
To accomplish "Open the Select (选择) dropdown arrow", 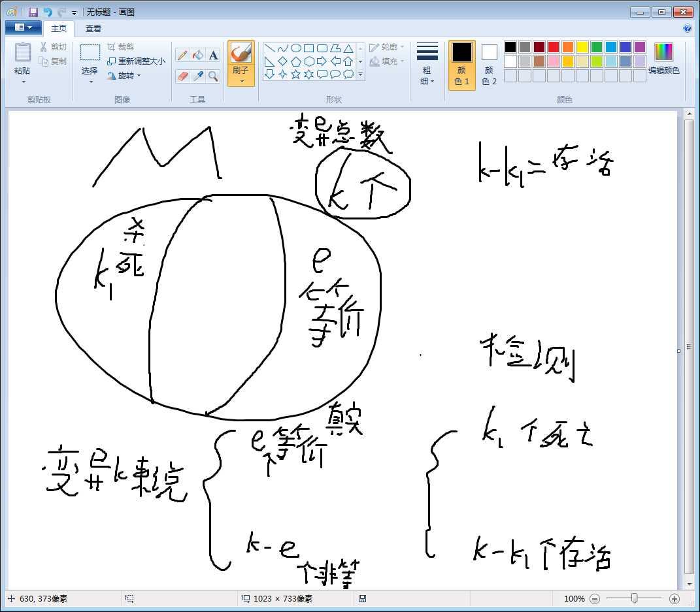I will (x=91, y=82).
